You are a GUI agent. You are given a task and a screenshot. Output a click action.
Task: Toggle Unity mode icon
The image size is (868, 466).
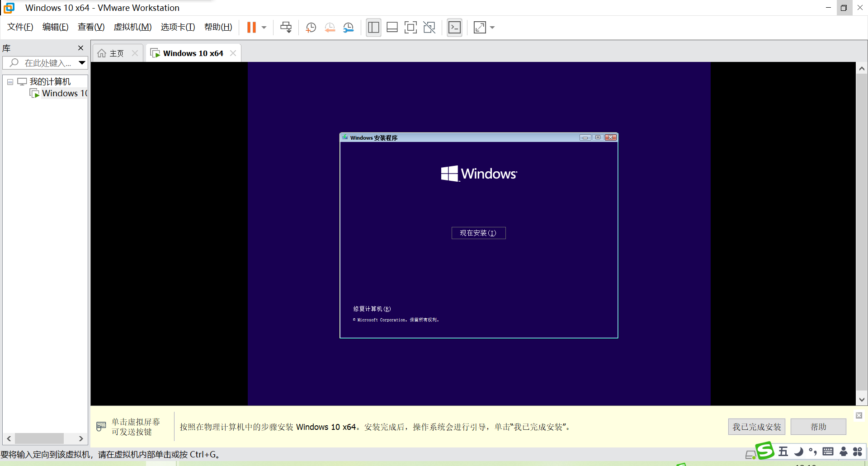coord(429,28)
